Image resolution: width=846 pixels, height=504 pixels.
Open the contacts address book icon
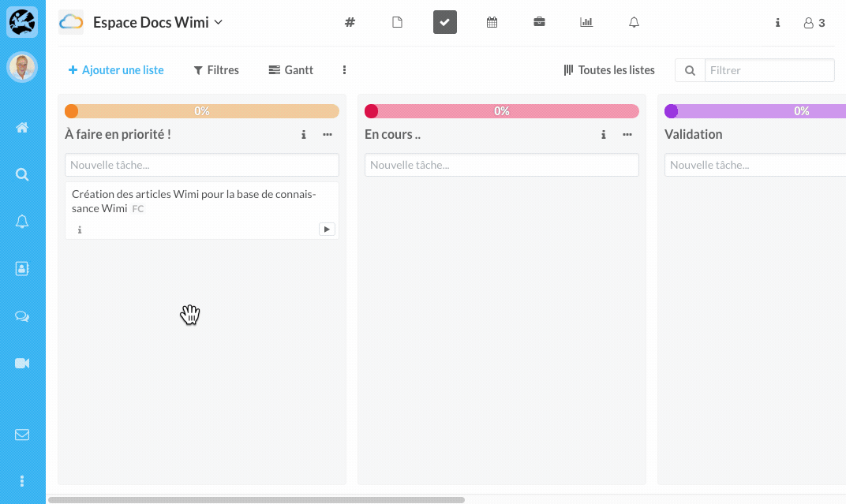pos(22,269)
